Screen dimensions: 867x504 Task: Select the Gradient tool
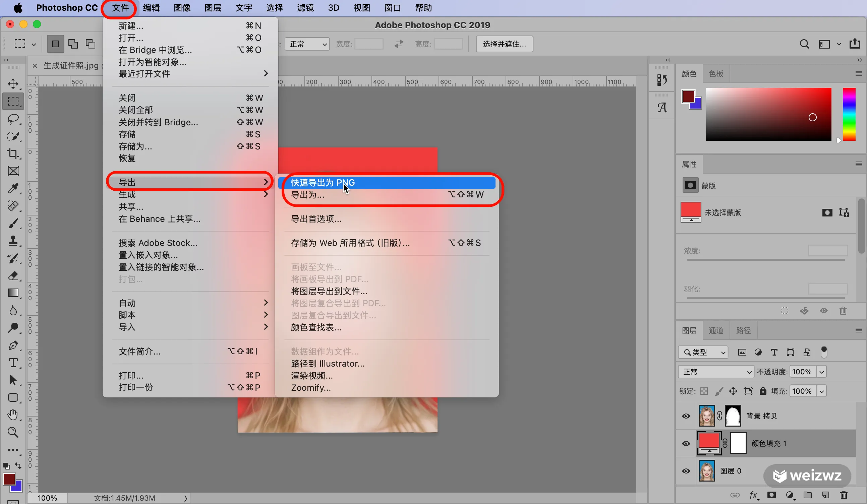13,293
